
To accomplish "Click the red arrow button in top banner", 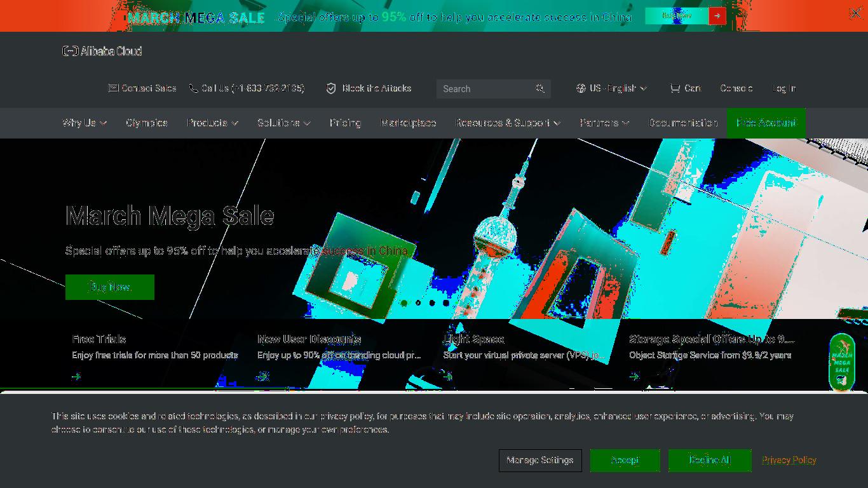I will [717, 16].
